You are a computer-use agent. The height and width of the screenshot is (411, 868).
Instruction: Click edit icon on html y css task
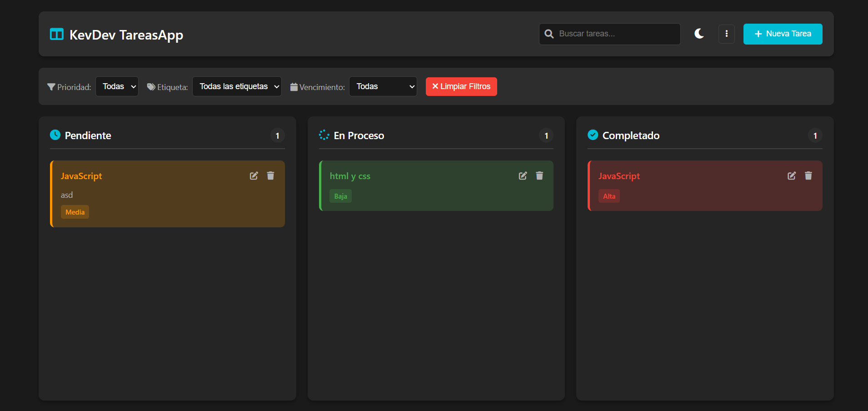pos(523,176)
